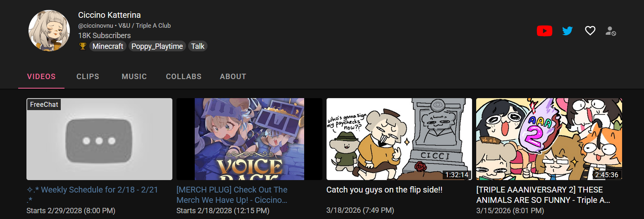This screenshot has height=219, width=644.
Task: Favorite the channel with heart icon
Action: pos(590,31)
